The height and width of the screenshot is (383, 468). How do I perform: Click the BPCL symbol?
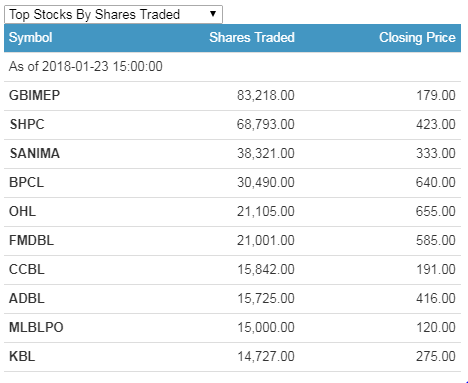pyautogui.click(x=27, y=182)
